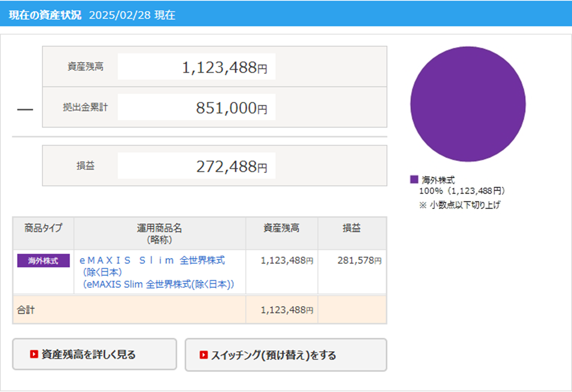The width and height of the screenshot is (572, 392).
Task: Click the 281,578円 profit value in the table
Action: [x=355, y=260]
